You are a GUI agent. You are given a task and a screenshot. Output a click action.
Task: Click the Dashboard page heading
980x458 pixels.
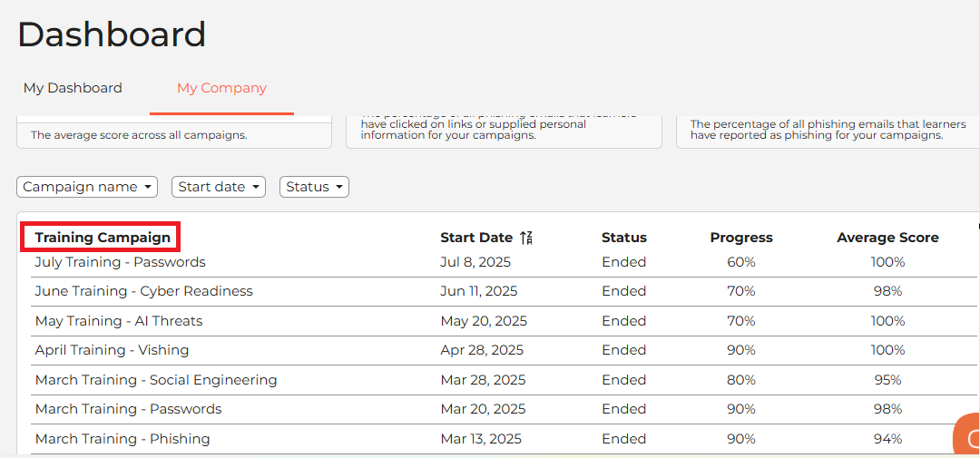[112, 34]
